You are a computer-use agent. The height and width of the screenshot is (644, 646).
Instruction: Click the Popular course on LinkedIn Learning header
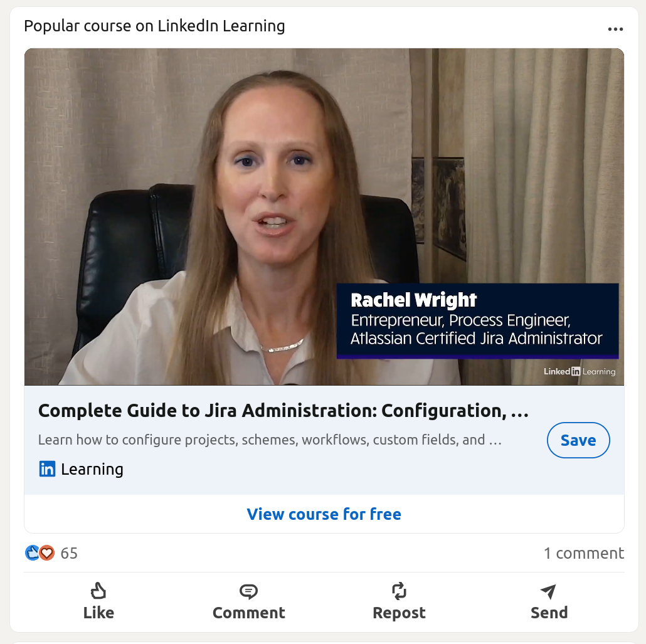tap(154, 26)
